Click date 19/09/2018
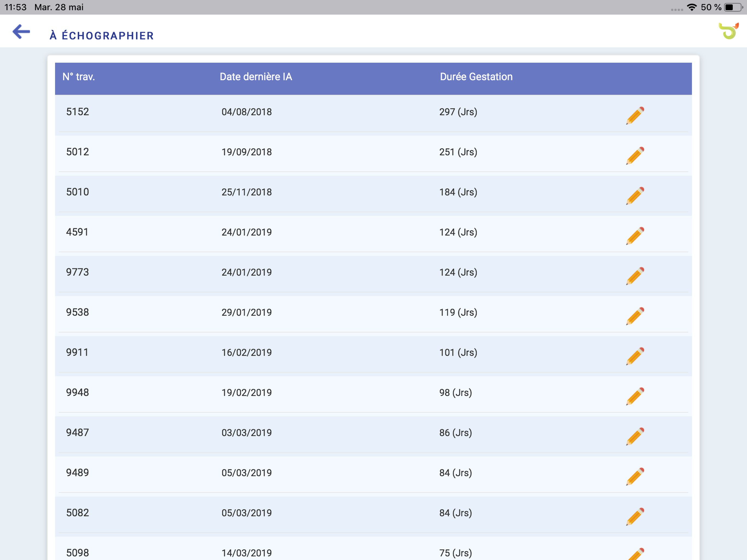 247,152
